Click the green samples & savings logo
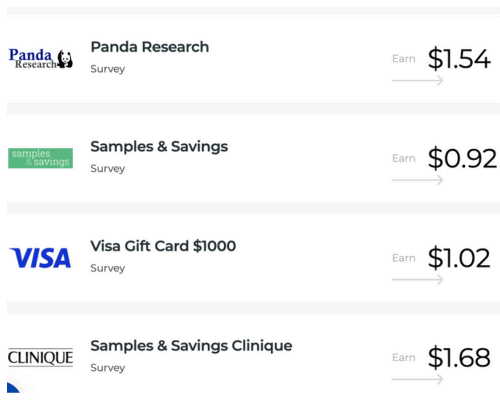Image resolution: width=500 pixels, height=400 pixels. 40,158
